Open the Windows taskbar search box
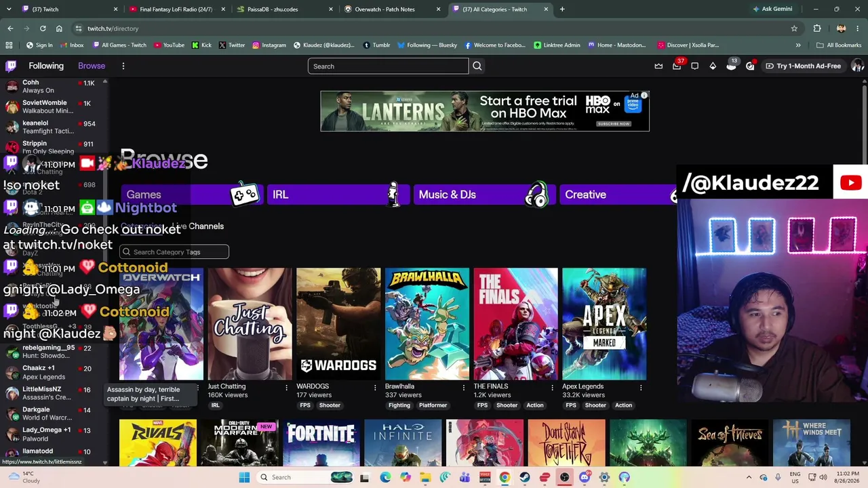Viewport: 868px width, 488px height. click(306, 477)
